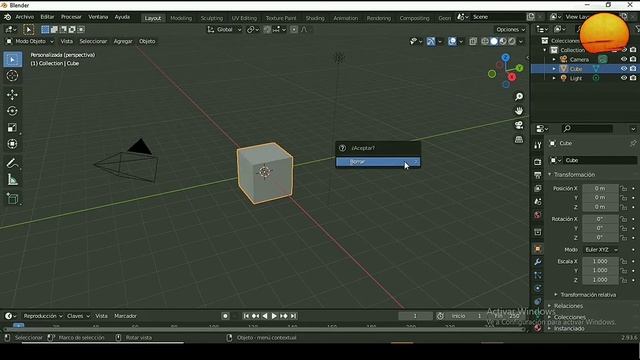This screenshot has width=640, height=360.
Task: Switch to the Modeling workspace tab
Action: coord(181,18)
